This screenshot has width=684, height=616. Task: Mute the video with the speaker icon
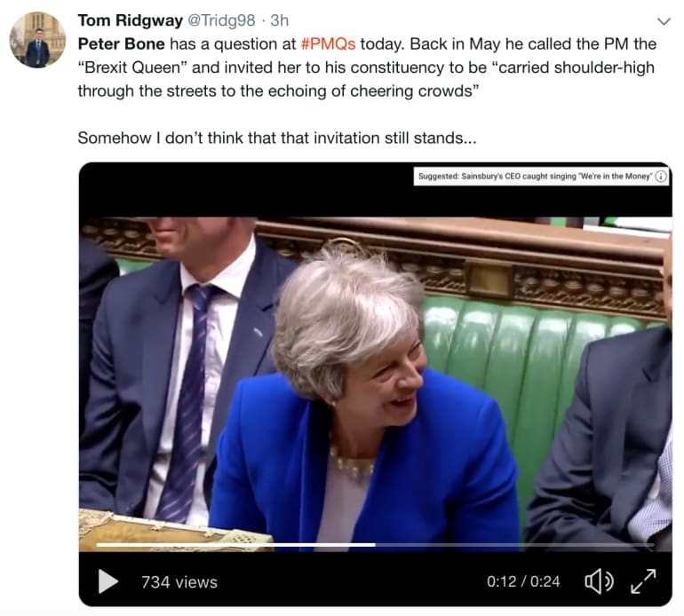pyautogui.click(x=599, y=581)
